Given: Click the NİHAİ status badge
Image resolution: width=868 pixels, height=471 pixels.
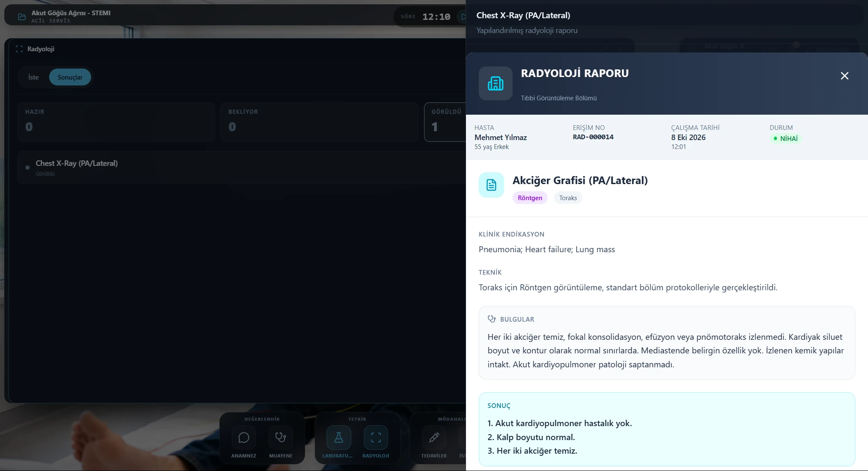Looking at the screenshot, I should (x=785, y=138).
